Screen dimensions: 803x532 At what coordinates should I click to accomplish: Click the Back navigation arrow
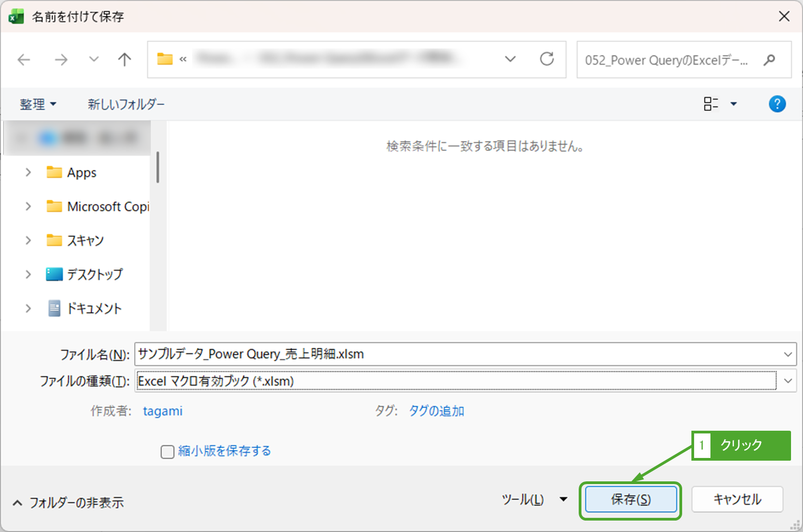coord(24,59)
